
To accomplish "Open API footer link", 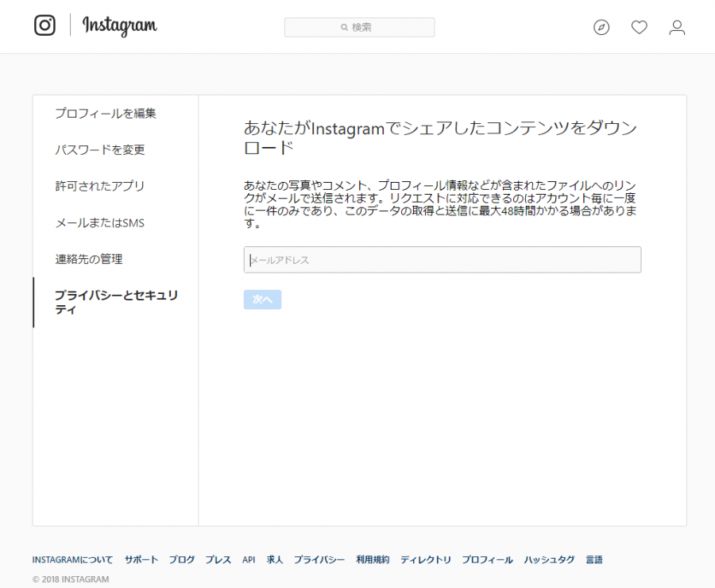I will coord(249,559).
